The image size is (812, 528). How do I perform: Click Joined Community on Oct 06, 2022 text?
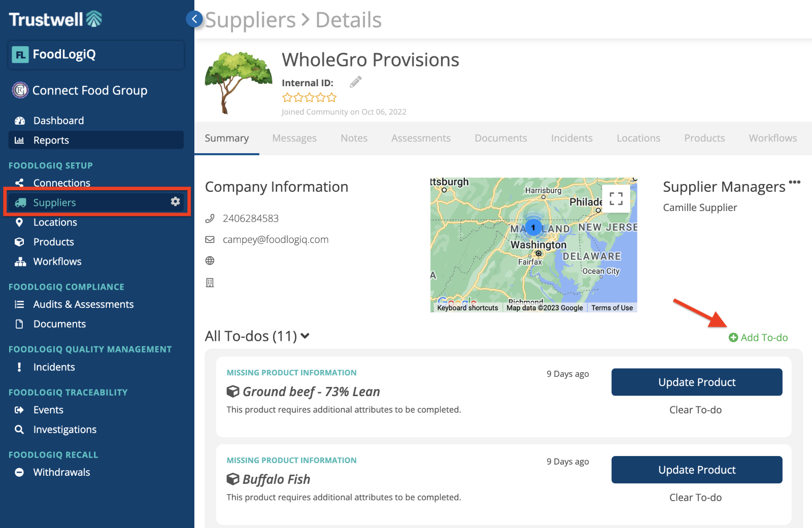[x=344, y=112]
